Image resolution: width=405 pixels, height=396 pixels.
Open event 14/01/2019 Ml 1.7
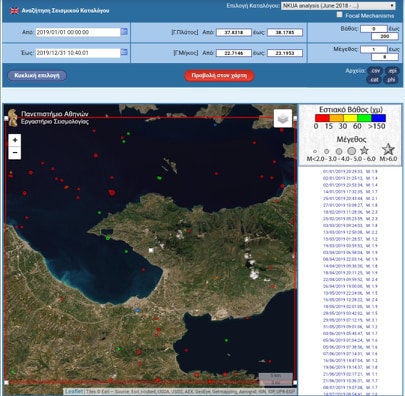click(x=350, y=192)
